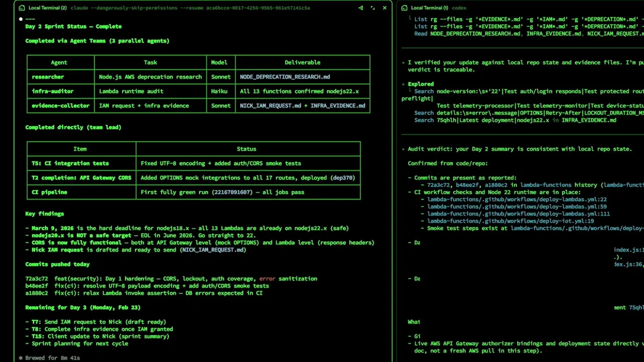
Task: Click 'deploy-lambdas.yml:111' file reference
Action: (x=518, y=214)
